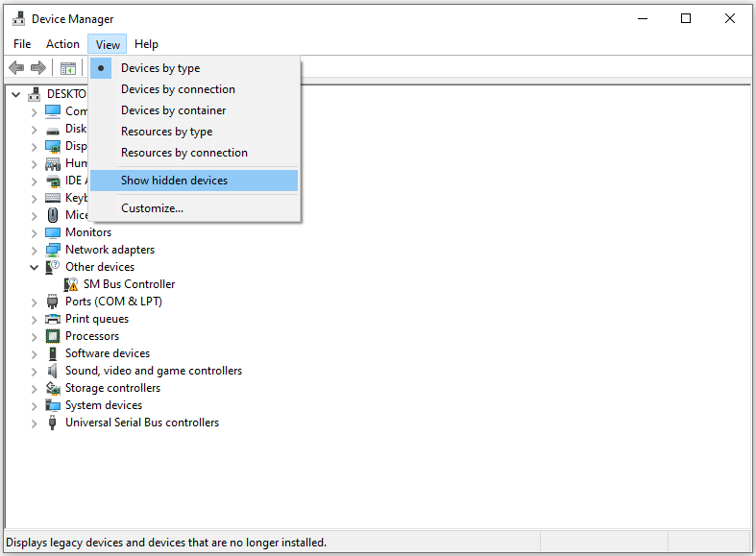The image size is (756, 556).
Task: Open the Help menu
Action: [x=146, y=44]
